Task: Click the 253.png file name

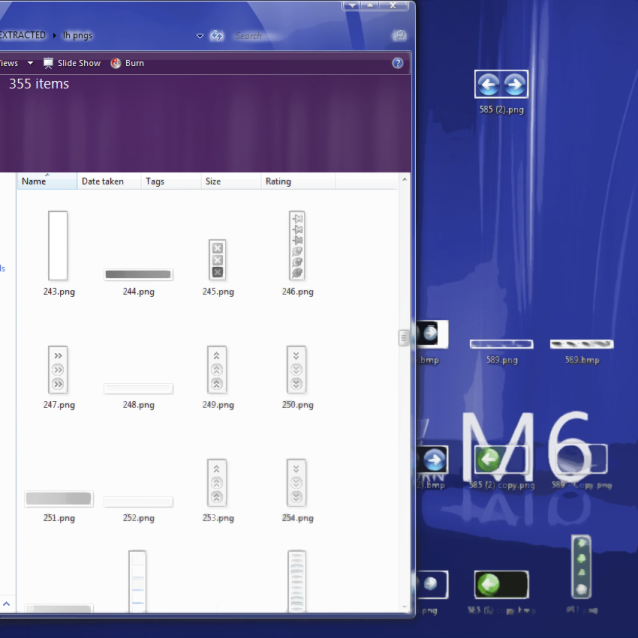Action: tap(218, 518)
